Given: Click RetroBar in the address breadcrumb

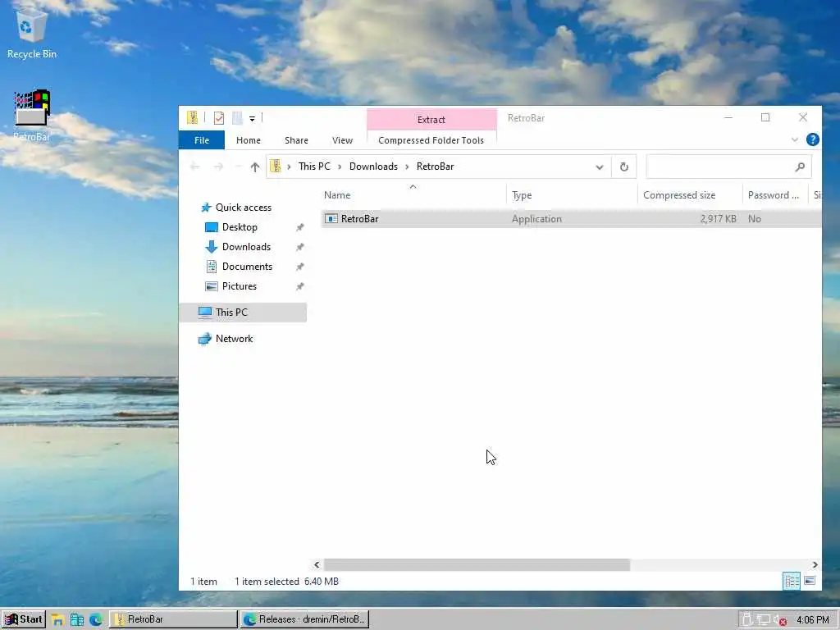Looking at the screenshot, I should (x=435, y=166).
